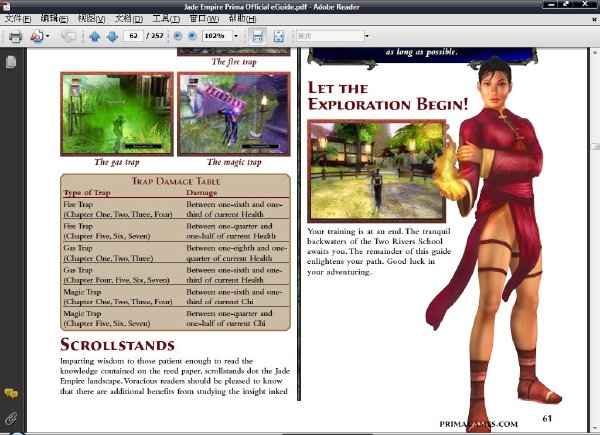This screenshot has width=600, height=435.
Task: Click the vertical scrollbar thumb
Action: tap(595, 147)
